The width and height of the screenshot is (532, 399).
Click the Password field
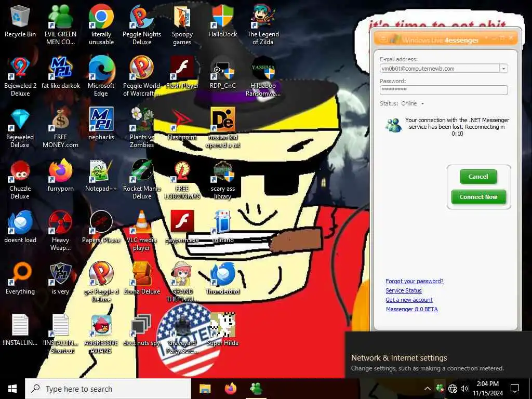444,90
